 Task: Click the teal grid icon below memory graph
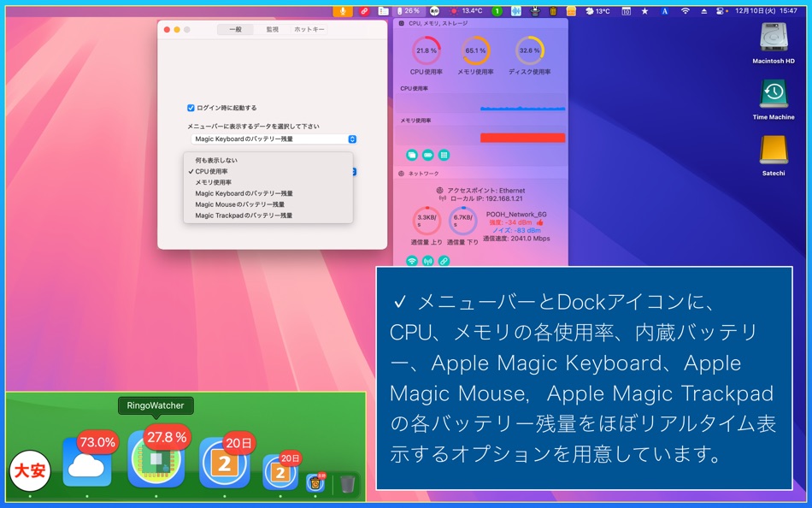point(444,155)
